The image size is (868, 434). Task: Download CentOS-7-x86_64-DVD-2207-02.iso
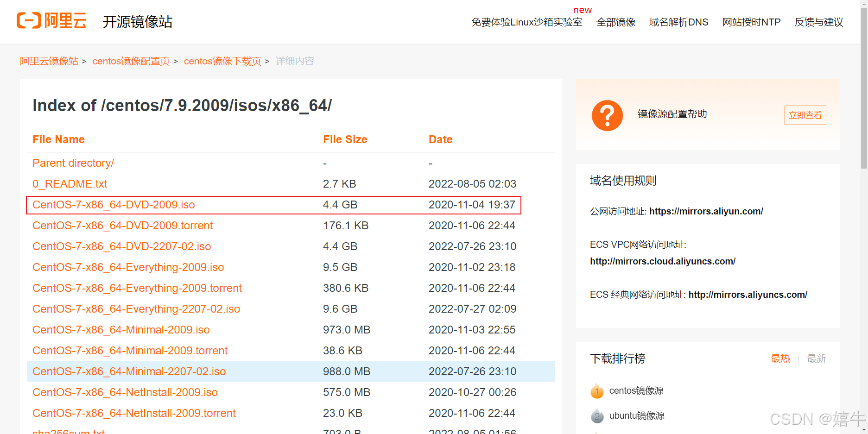pyautogui.click(x=121, y=246)
